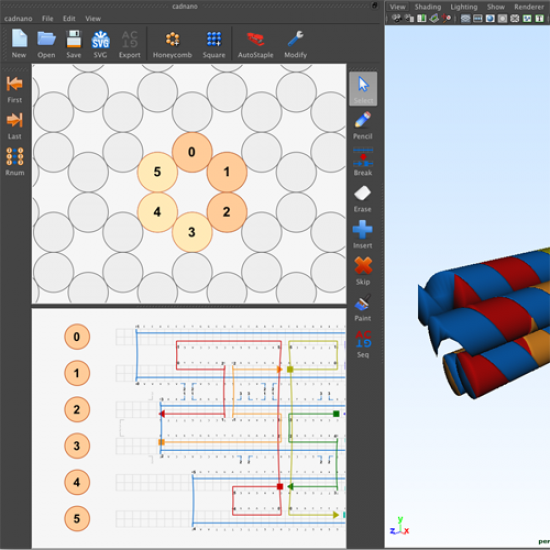This screenshot has width=550, height=550.
Task: Run AutoStaple from the toolbar
Action: point(255,44)
